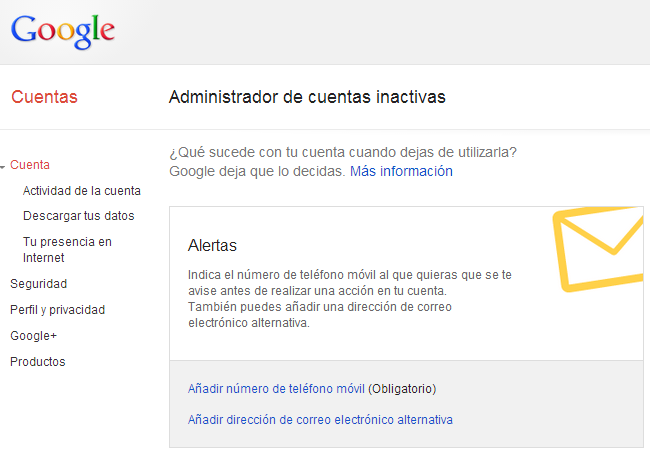650x450 pixels.
Task: Click Añadir número de teléfono móvil
Action: coord(276,389)
